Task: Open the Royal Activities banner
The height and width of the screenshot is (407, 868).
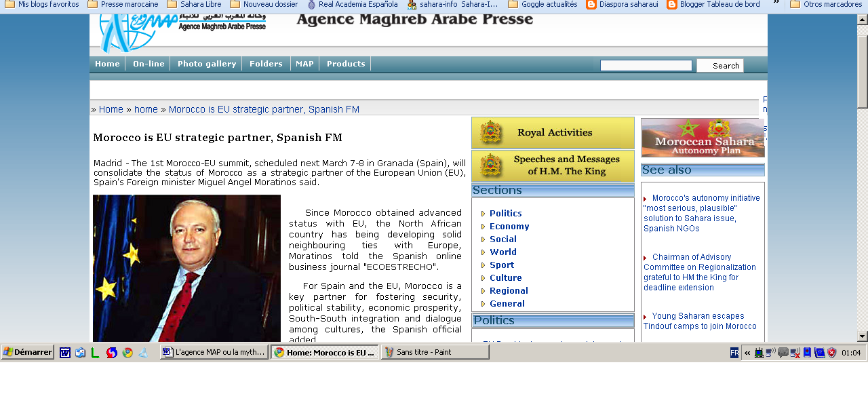Action: click(x=553, y=133)
